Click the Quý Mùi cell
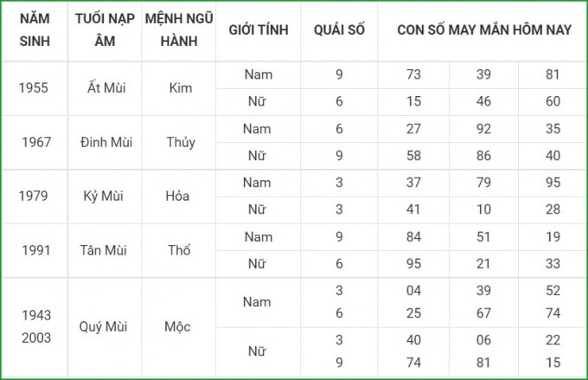The image size is (588, 380). [103, 326]
